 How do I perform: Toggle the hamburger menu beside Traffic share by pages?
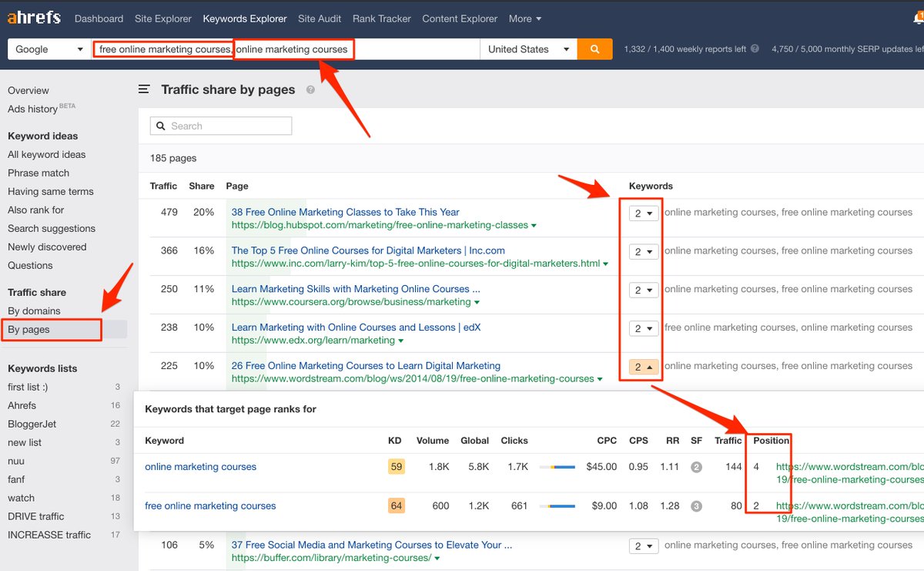click(144, 90)
